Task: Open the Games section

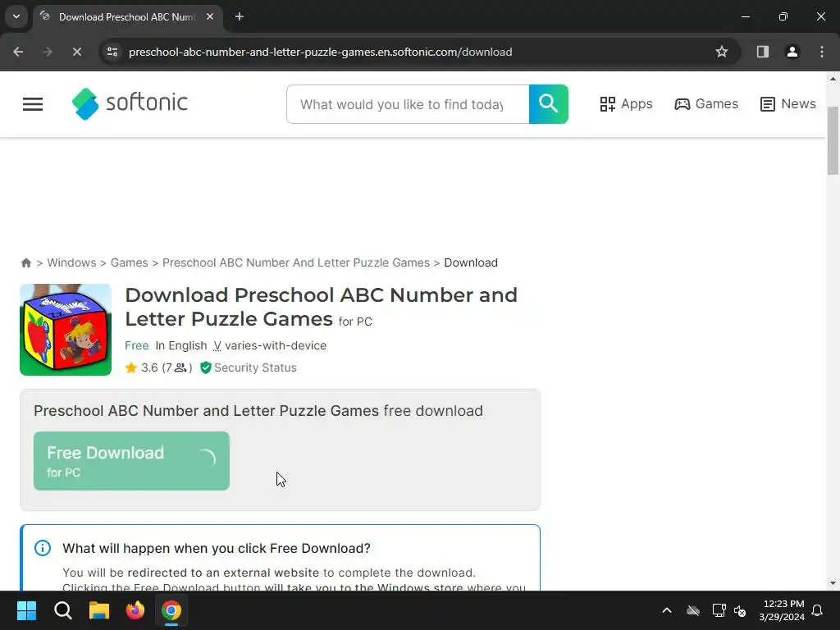Action: coord(706,104)
